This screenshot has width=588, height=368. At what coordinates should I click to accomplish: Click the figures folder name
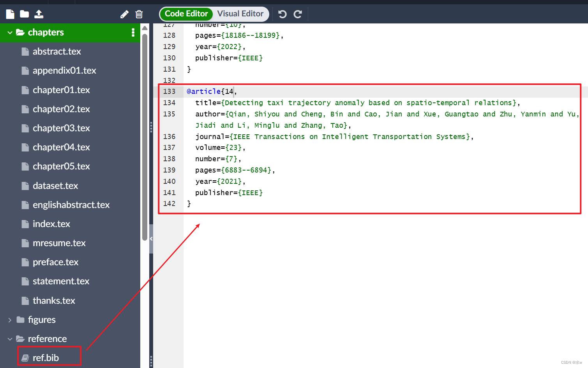pos(42,320)
